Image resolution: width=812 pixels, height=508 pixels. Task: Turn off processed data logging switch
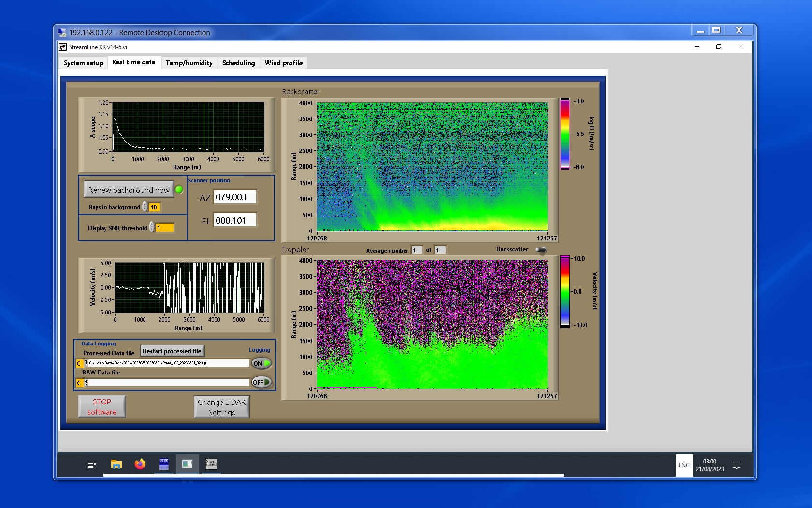coord(261,363)
